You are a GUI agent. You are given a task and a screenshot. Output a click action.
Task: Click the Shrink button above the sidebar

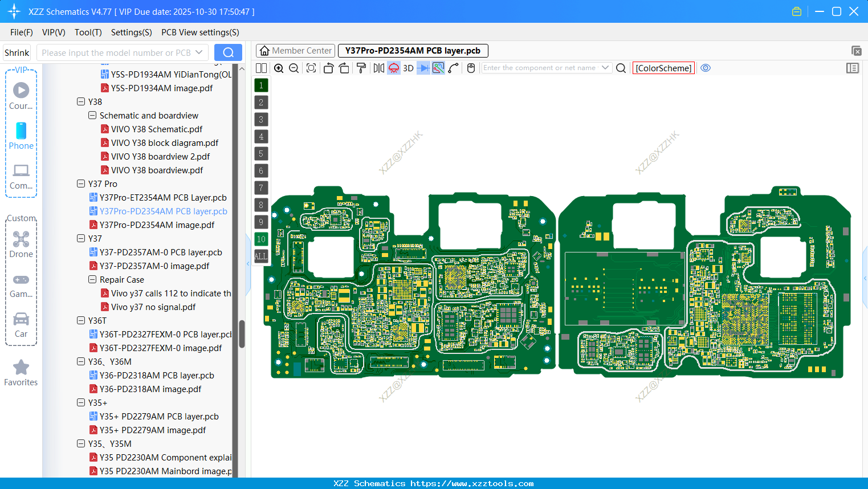[x=17, y=52]
